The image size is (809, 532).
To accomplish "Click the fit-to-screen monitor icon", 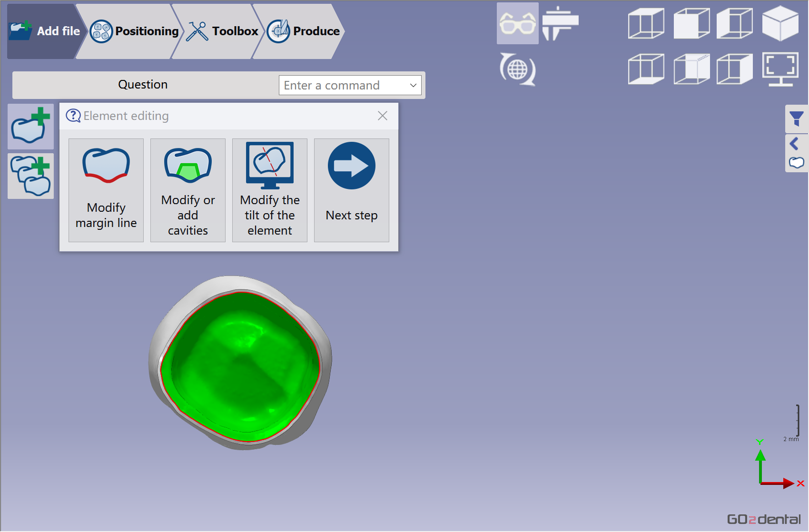I will 780,69.
